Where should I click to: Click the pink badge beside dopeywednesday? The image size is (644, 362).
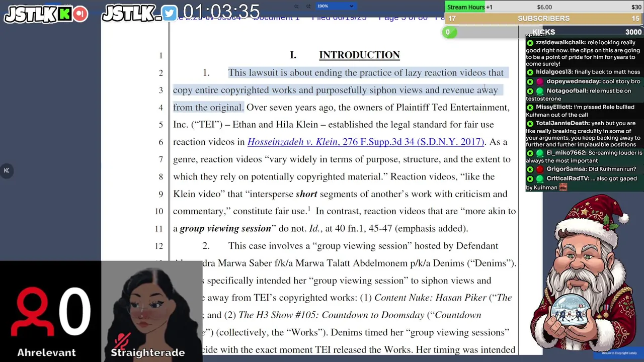tap(540, 81)
